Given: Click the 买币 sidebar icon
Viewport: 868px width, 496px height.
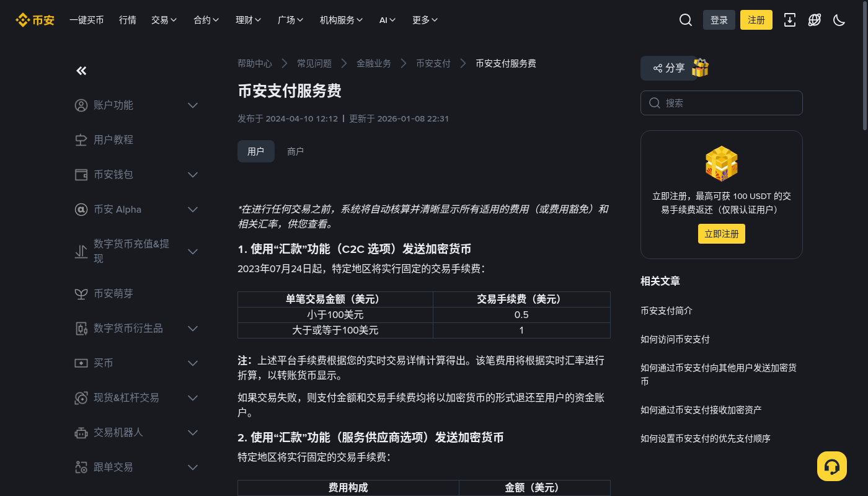Looking at the screenshot, I should click(81, 363).
